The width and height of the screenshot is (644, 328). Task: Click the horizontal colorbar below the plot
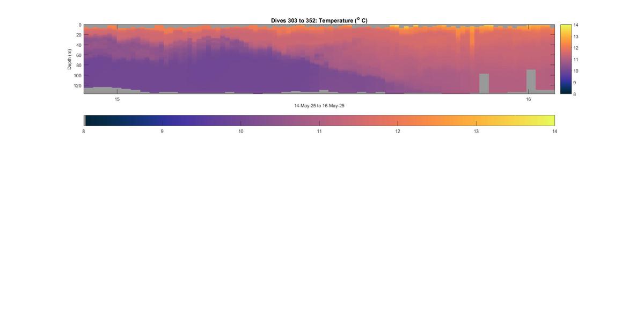click(x=319, y=120)
